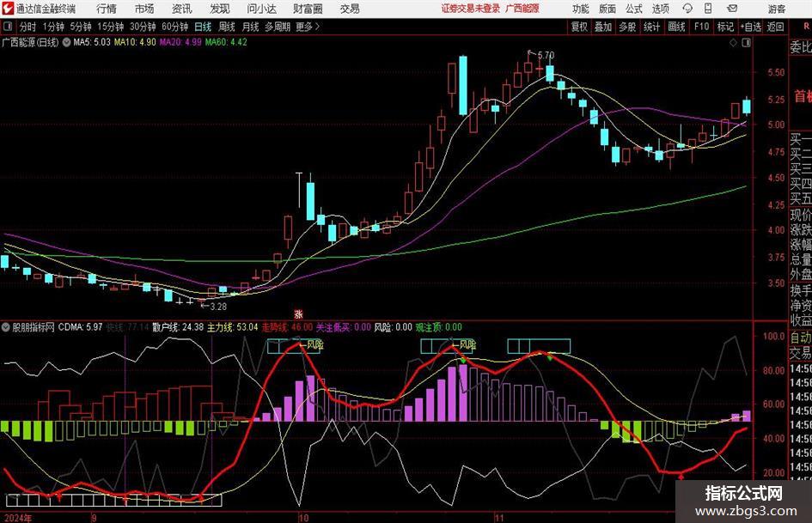
Task: Open the 市场 menu
Action: [x=144, y=9]
